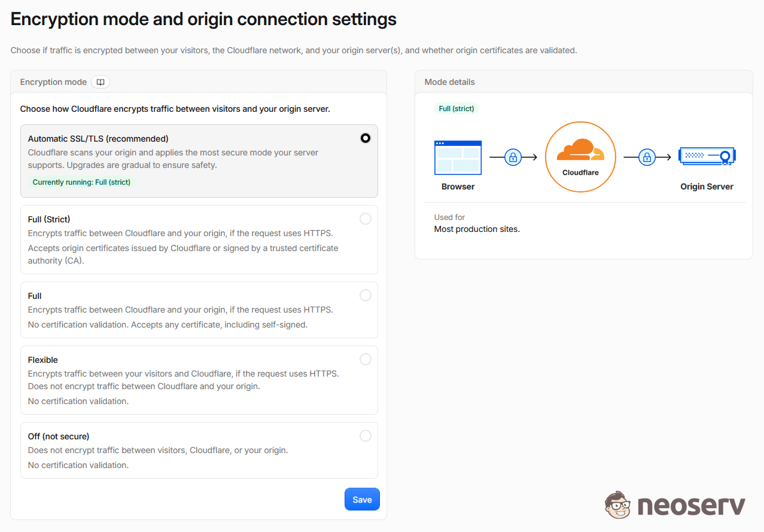Choose the Full encryption mode radio button

click(x=366, y=296)
